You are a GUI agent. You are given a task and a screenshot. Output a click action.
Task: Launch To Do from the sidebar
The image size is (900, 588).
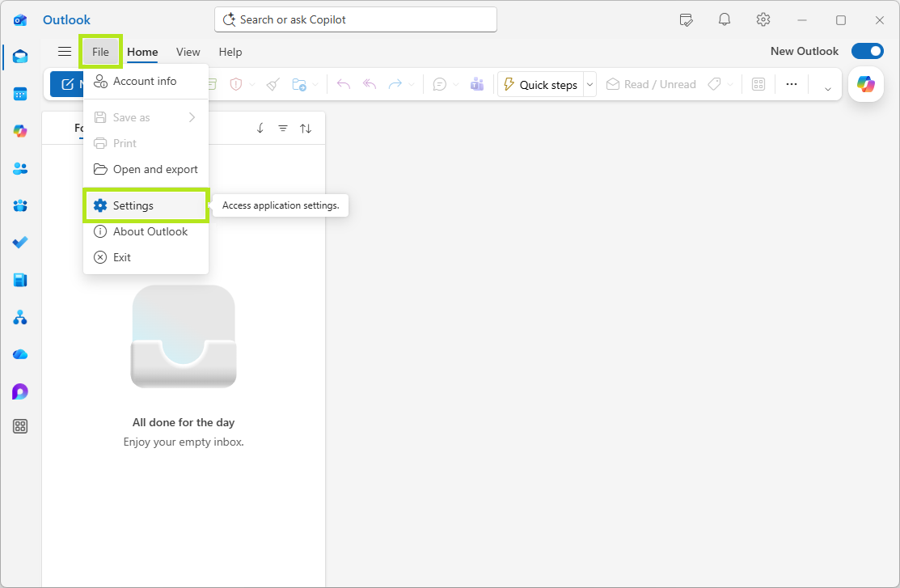point(19,242)
